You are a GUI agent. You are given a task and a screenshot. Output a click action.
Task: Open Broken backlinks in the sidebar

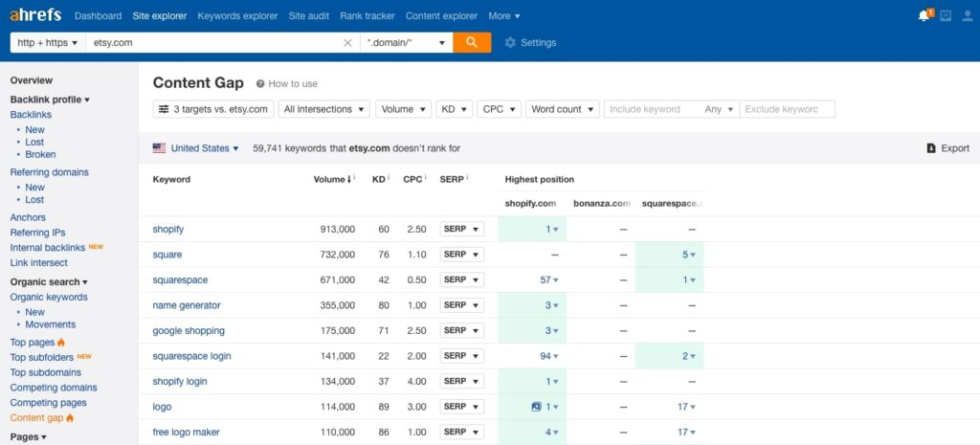[40, 154]
